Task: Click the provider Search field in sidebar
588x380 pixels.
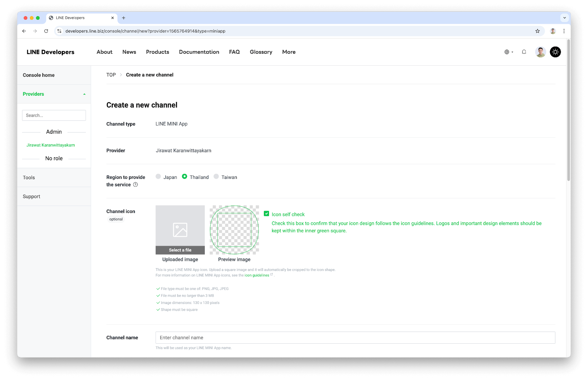Action: pyautogui.click(x=54, y=115)
